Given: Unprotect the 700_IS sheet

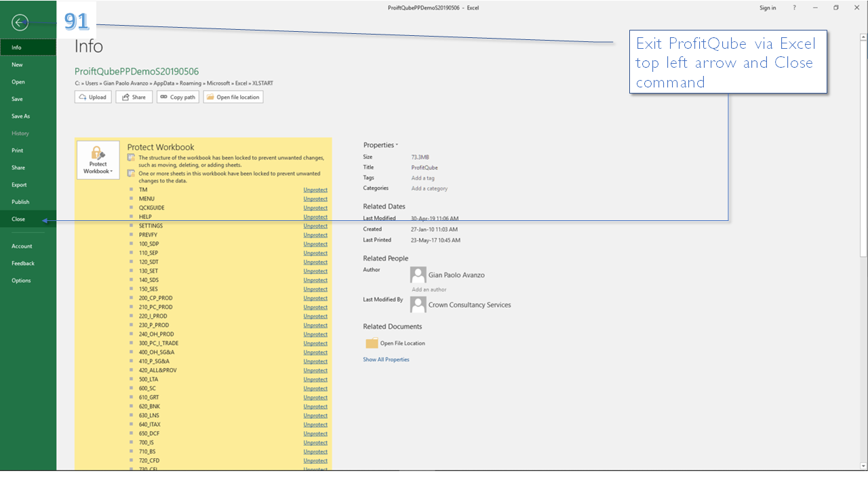Looking at the screenshot, I should (x=315, y=443).
